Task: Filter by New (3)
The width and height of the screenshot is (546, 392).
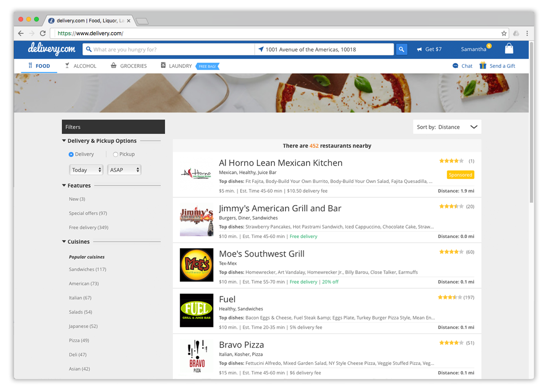Action: pyautogui.click(x=77, y=199)
